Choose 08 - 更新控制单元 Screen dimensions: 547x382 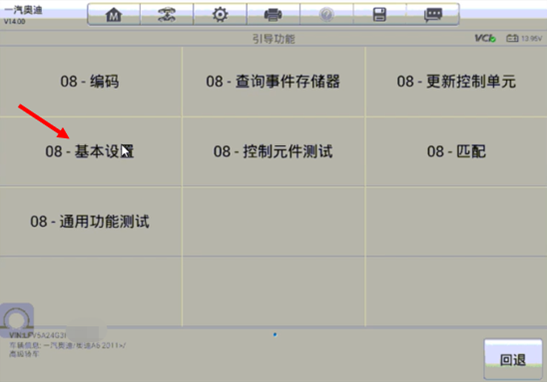(456, 82)
